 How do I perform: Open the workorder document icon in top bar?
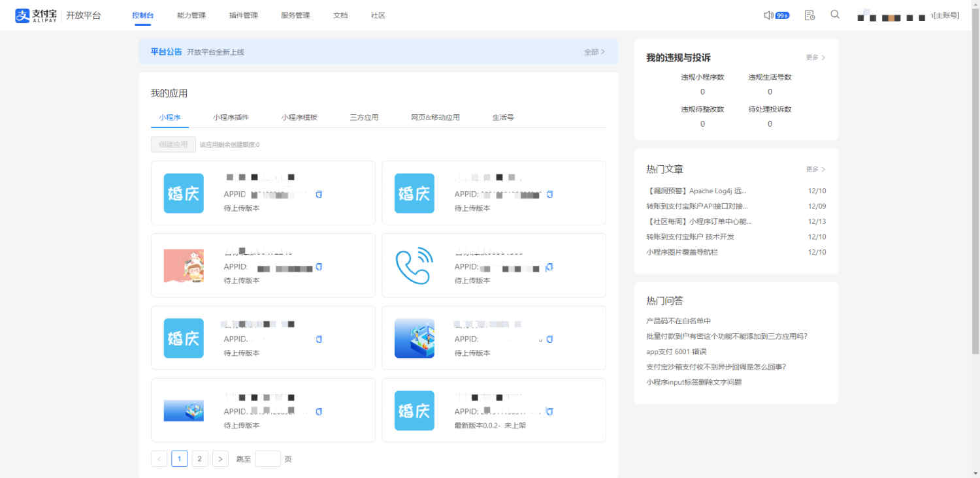coord(809,14)
